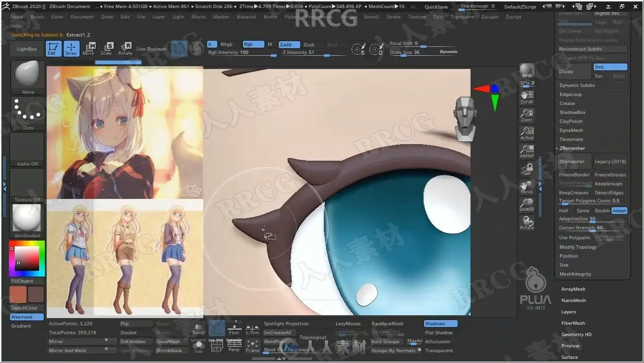Activate the Draw mode icon
Image resolution: width=644 pixels, height=363 pixels.
pyautogui.click(x=71, y=49)
